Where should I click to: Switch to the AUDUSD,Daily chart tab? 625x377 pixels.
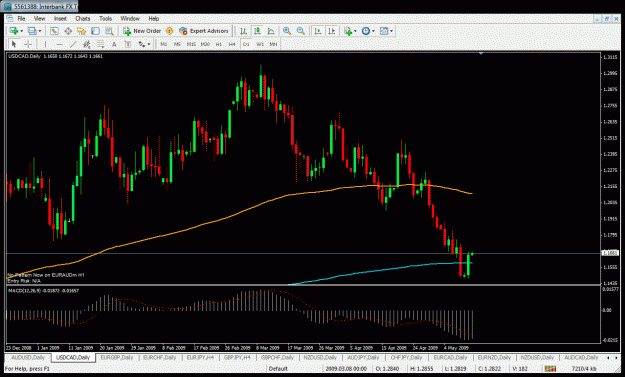(x=28, y=357)
